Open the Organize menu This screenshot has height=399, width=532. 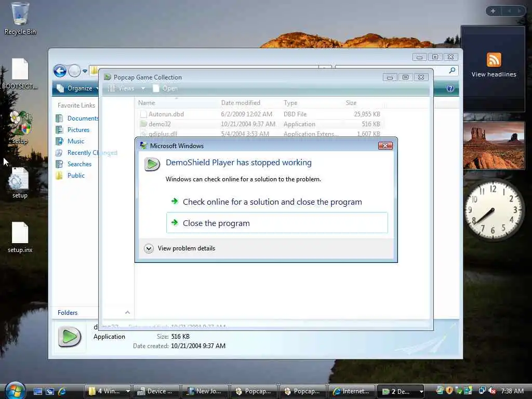point(77,88)
